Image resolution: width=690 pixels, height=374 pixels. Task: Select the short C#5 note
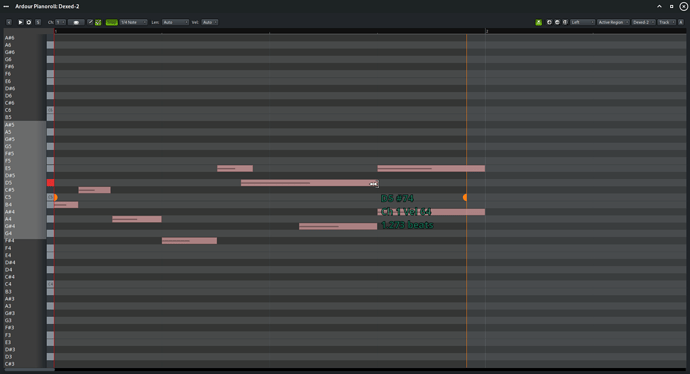click(95, 190)
